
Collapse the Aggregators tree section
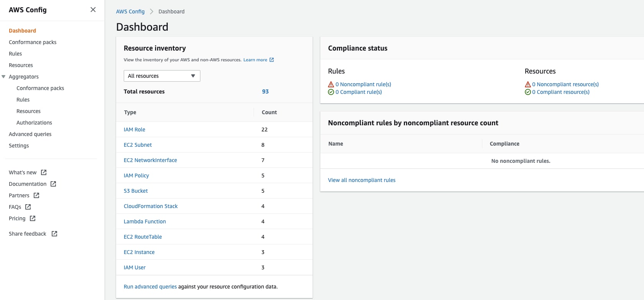tap(3, 77)
